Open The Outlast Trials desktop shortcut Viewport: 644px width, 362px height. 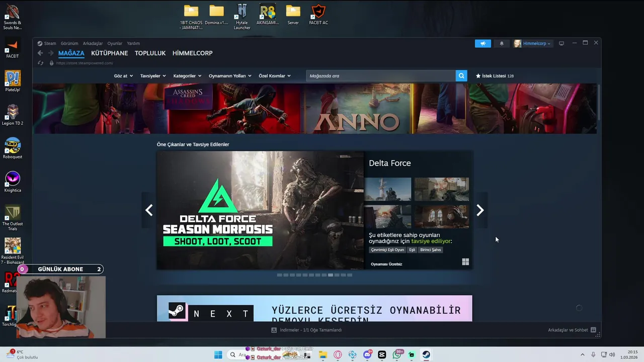coord(13,218)
